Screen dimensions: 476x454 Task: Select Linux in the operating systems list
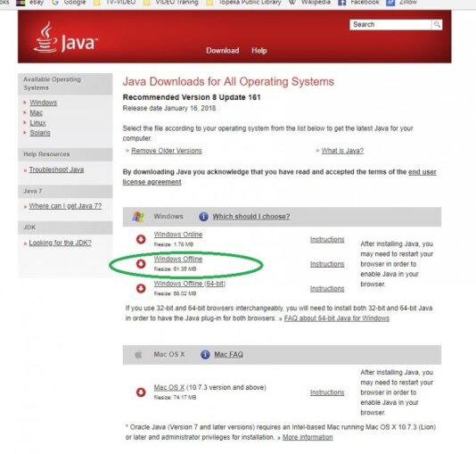tap(37, 123)
